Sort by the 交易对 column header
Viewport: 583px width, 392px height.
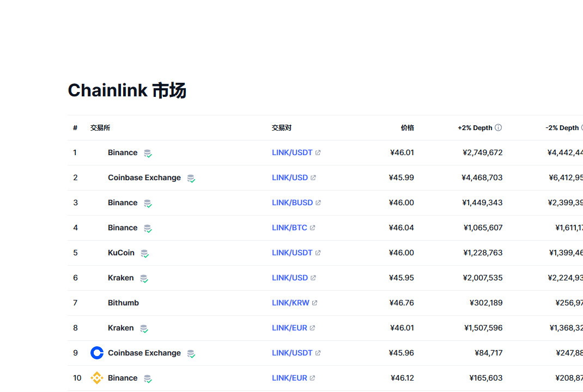coord(282,128)
